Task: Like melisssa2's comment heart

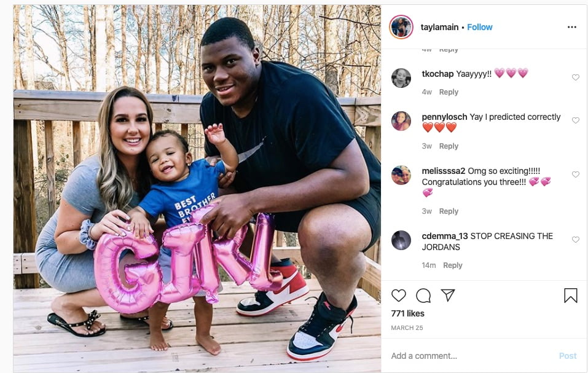Action: 575,175
